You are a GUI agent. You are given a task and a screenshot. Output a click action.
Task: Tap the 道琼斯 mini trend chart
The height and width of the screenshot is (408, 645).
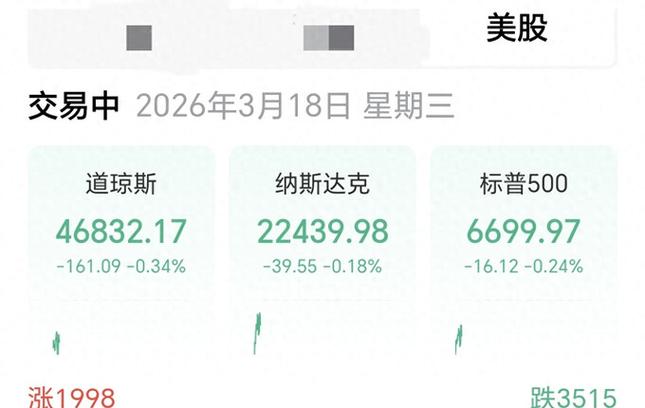pyautogui.click(x=56, y=343)
